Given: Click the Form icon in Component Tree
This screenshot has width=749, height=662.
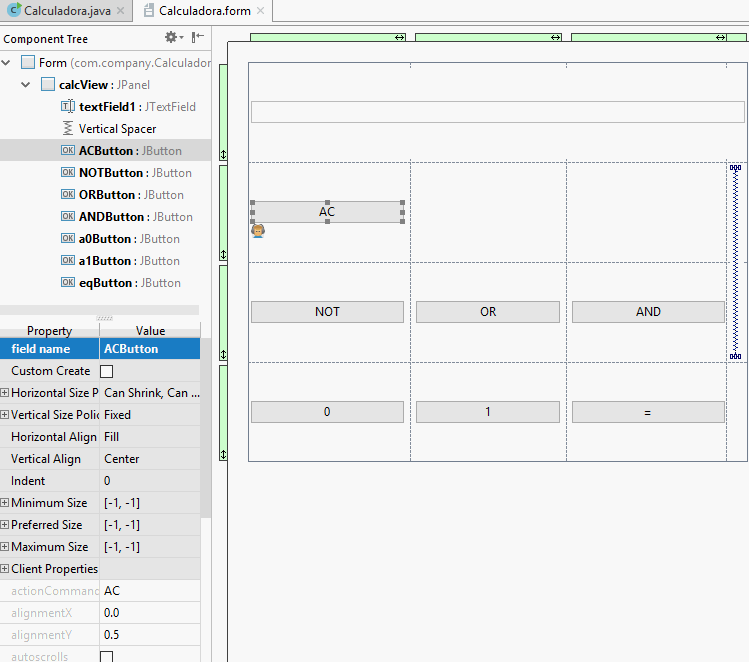Looking at the screenshot, I should point(28,63).
